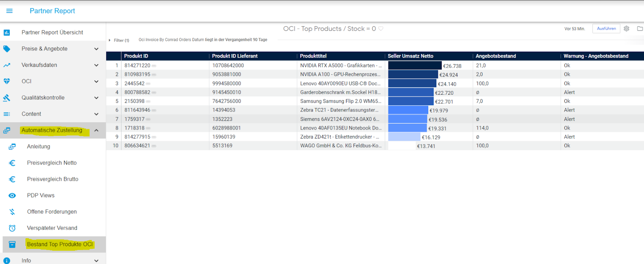Click the folder icon at top right

pyautogui.click(x=640, y=29)
